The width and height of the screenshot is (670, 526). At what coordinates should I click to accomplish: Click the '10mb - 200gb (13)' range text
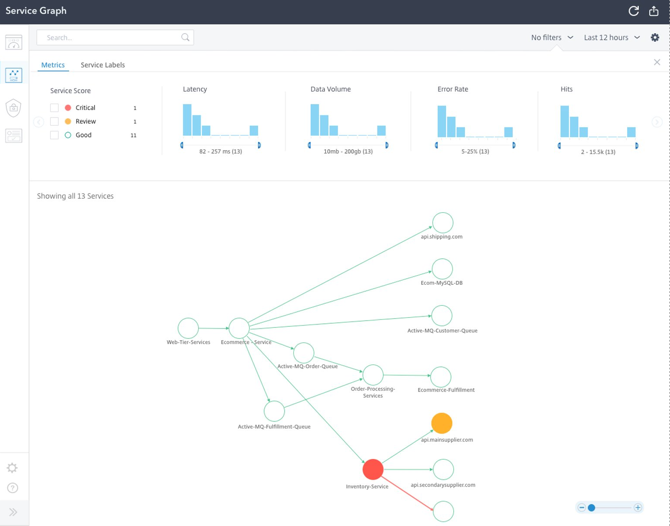point(348,152)
